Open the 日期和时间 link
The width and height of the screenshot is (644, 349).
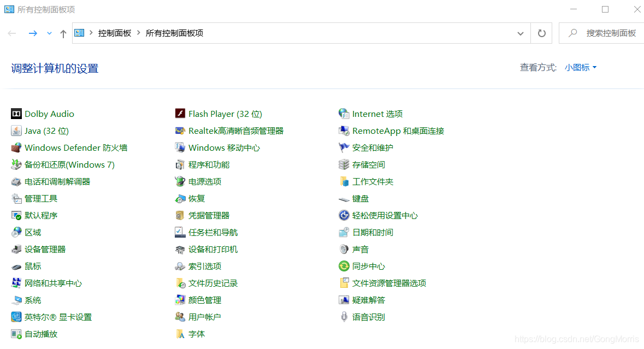[x=373, y=232]
